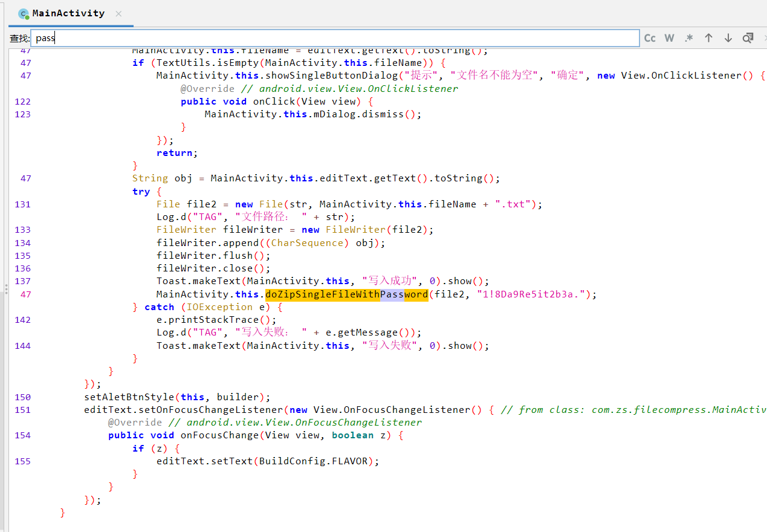Click the showSingleButtonDialog method call
This screenshot has height=532, width=767.
tap(332, 76)
